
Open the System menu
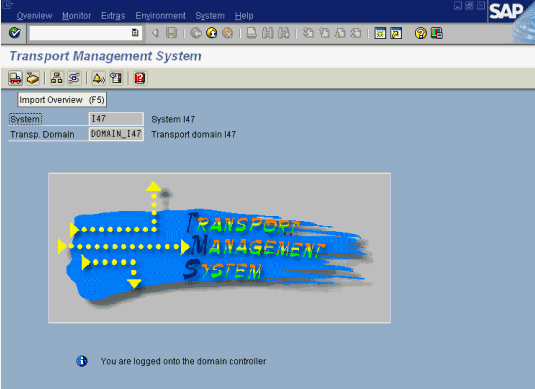210,16
